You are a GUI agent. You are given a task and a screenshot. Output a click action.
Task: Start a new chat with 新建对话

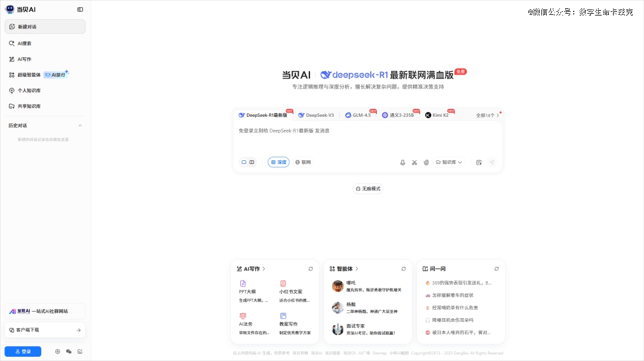(45, 27)
